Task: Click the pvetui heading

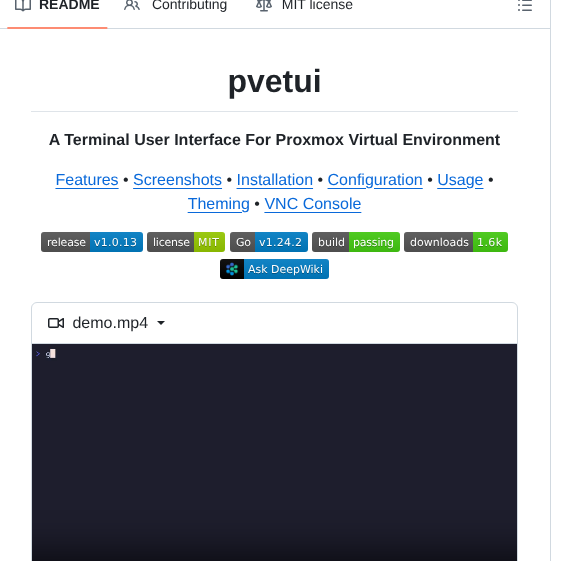Action: (275, 81)
